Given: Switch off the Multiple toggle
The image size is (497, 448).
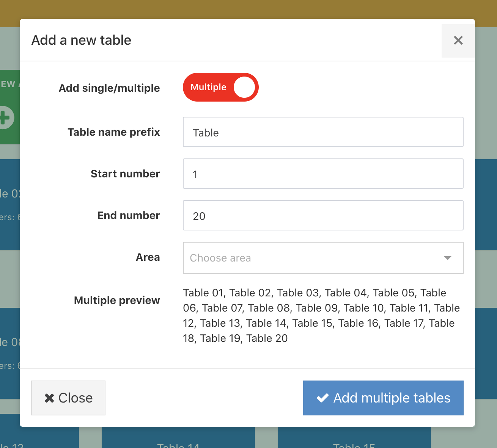Looking at the screenshot, I should point(220,87).
